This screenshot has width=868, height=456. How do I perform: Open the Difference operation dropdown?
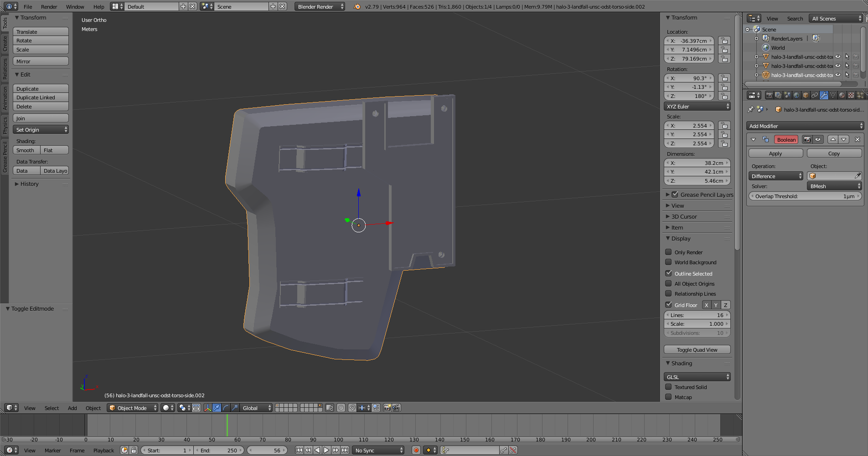tap(775, 176)
